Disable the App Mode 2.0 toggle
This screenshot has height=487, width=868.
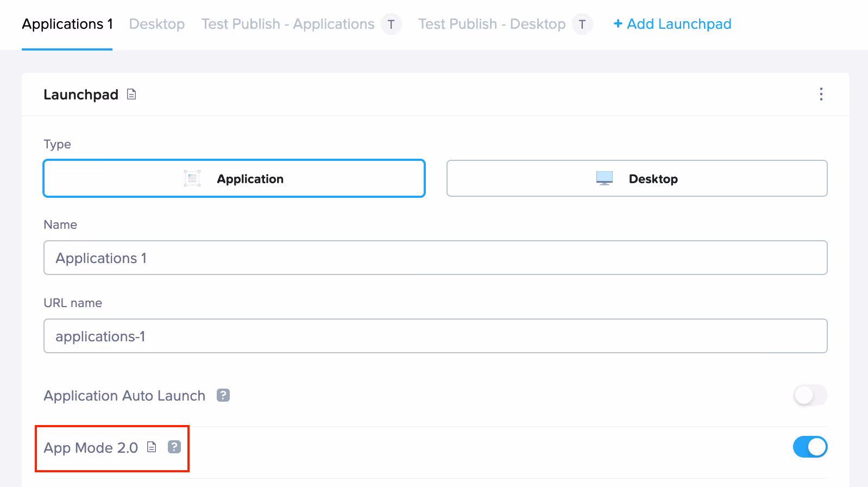[810, 447]
